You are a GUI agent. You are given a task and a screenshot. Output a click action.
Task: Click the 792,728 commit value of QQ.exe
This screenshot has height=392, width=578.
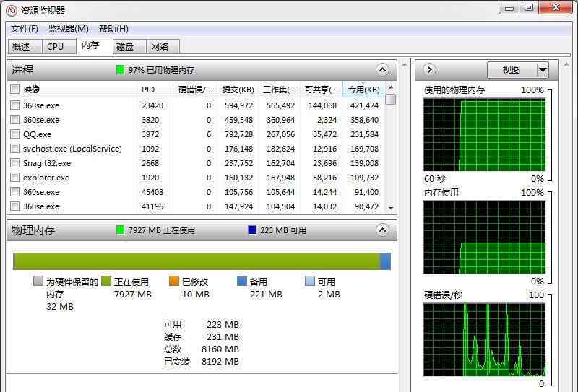click(239, 134)
